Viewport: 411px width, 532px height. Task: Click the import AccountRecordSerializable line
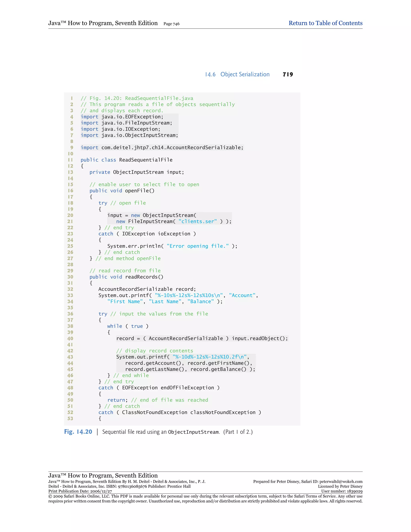[x=162, y=148]
